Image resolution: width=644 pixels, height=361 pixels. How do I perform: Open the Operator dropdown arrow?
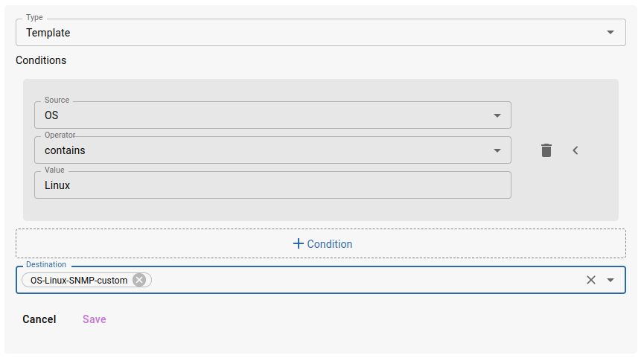(497, 150)
